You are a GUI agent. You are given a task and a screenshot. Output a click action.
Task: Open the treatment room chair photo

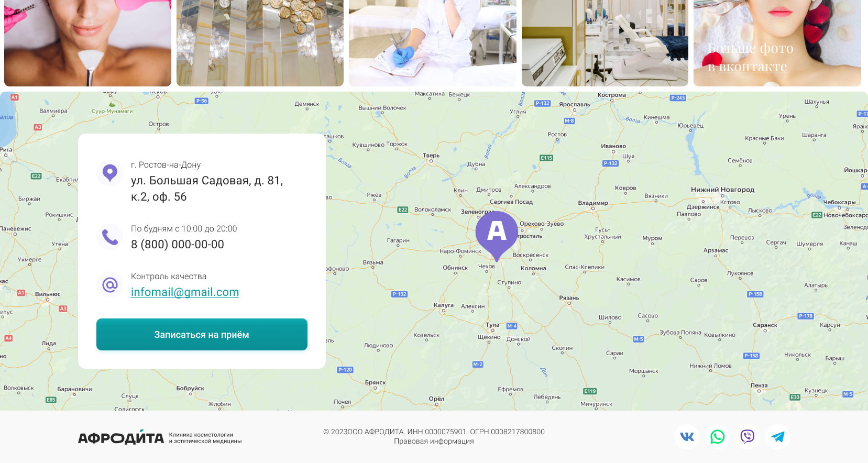(605, 43)
